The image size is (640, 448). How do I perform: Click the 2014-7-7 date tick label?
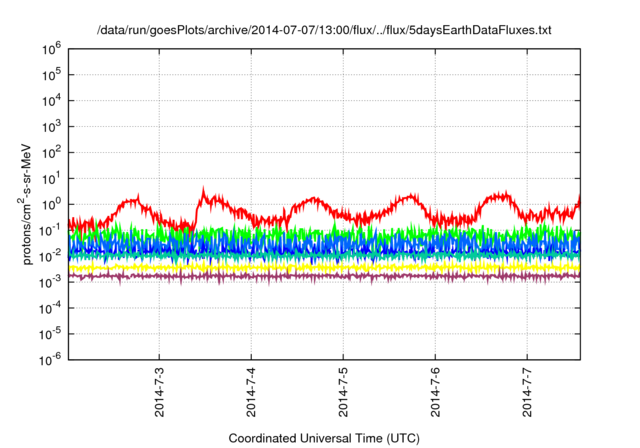click(527, 392)
